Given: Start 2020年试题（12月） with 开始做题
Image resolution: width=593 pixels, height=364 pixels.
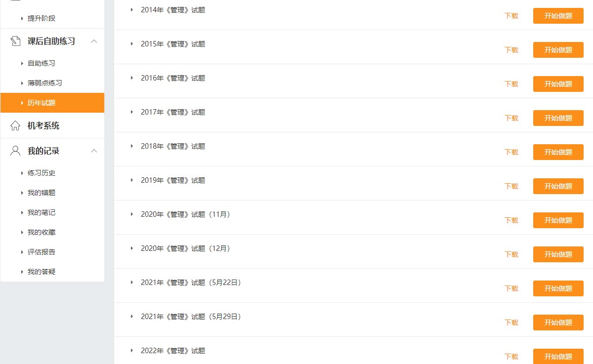Looking at the screenshot, I should (558, 254).
